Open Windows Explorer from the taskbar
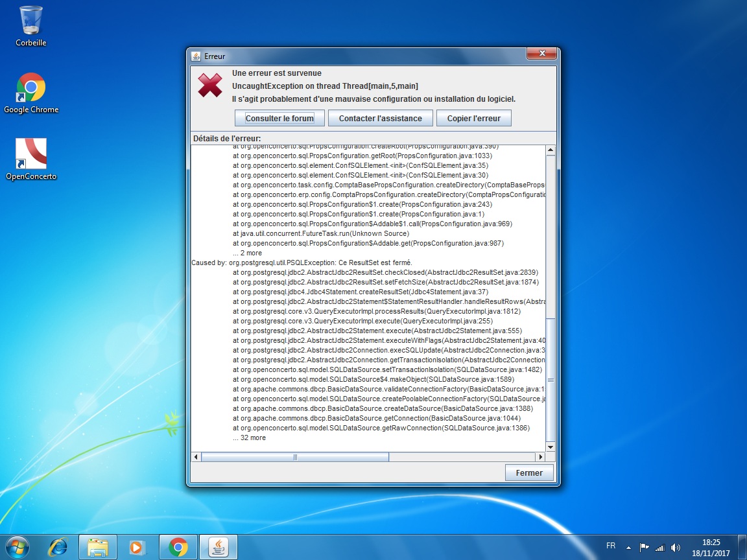The height and width of the screenshot is (560, 747). (x=98, y=547)
